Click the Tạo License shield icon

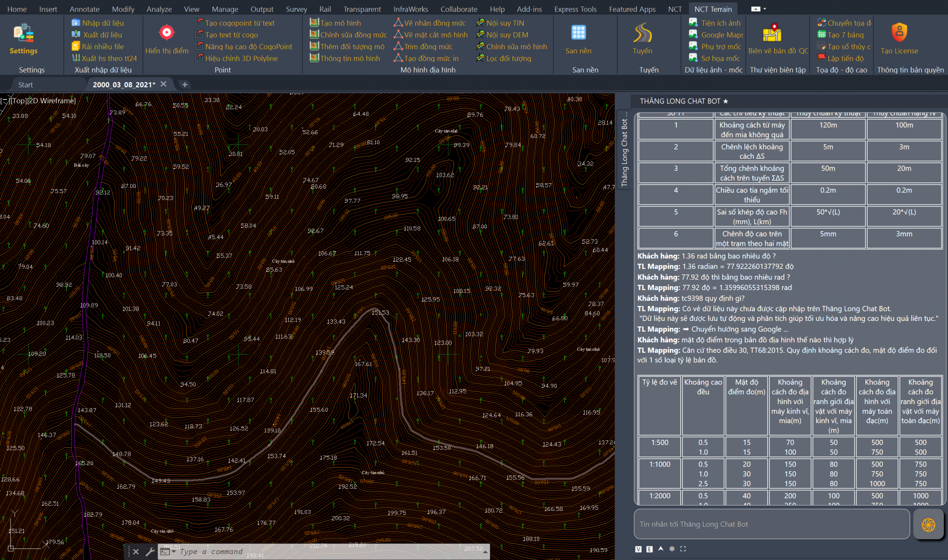coord(899,33)
